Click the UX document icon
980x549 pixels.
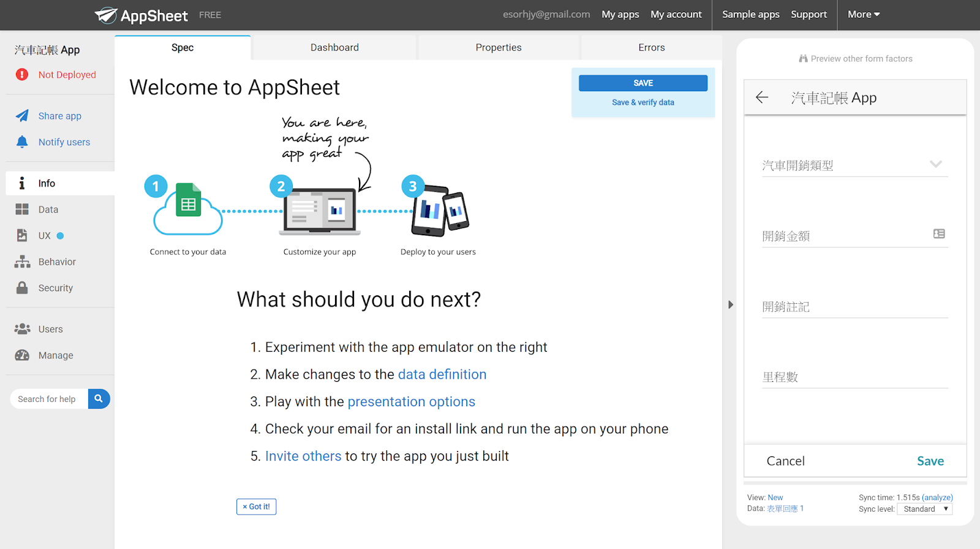pos(22,235)
